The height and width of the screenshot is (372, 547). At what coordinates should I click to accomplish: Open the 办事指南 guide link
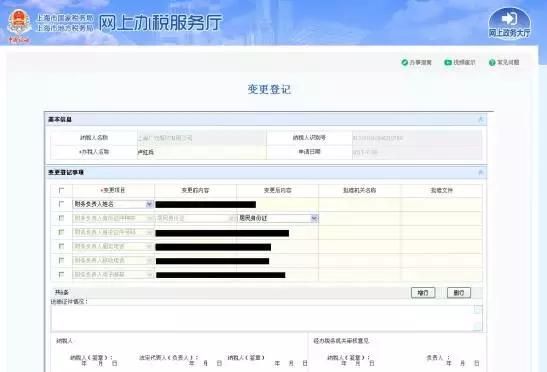pos(417,62)
